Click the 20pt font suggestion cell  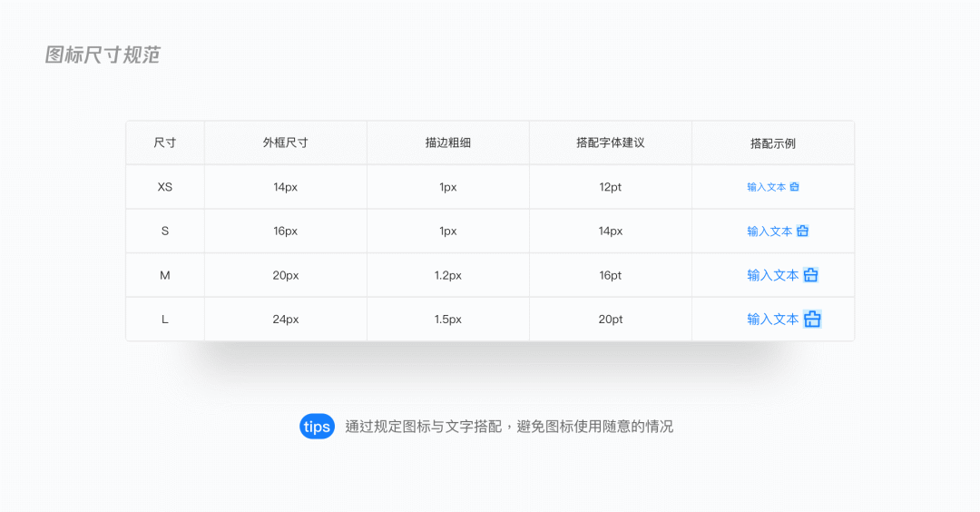611,319
